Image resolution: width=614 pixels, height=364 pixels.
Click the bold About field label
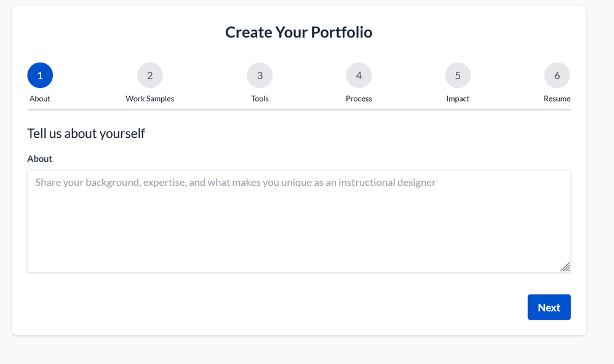pyautogui.click(x=39, y=159)
